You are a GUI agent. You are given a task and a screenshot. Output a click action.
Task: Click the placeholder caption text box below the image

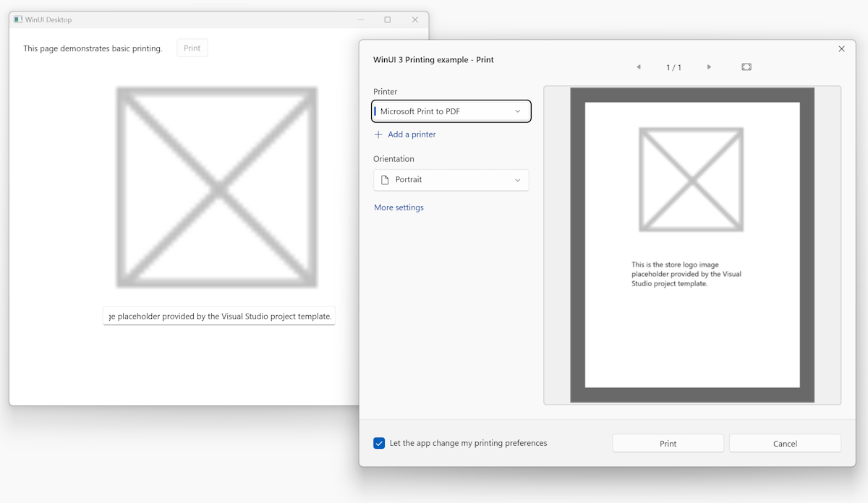pos(218,316)
